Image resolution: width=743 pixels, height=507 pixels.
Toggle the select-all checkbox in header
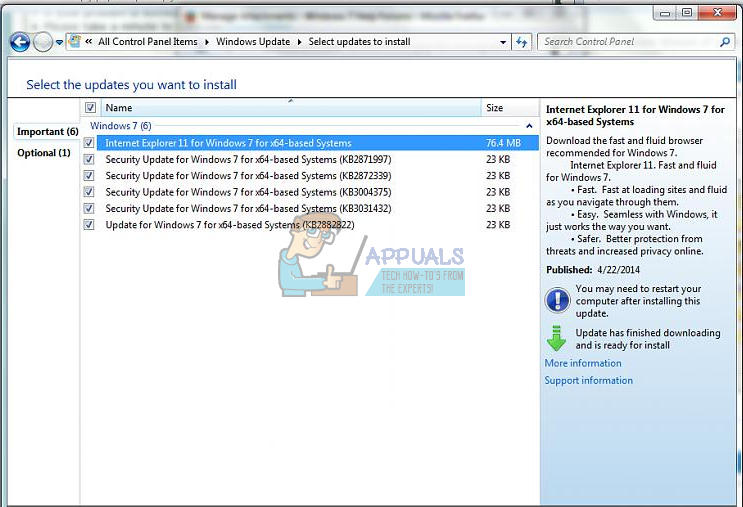[x=90, y=108]
